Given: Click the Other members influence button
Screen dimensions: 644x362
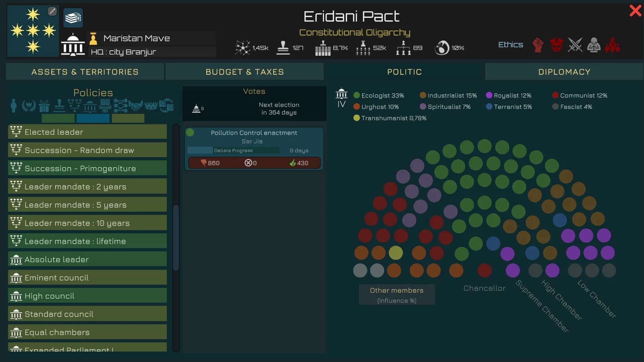Looking at the screenshot, I should (x=397, y=295).
